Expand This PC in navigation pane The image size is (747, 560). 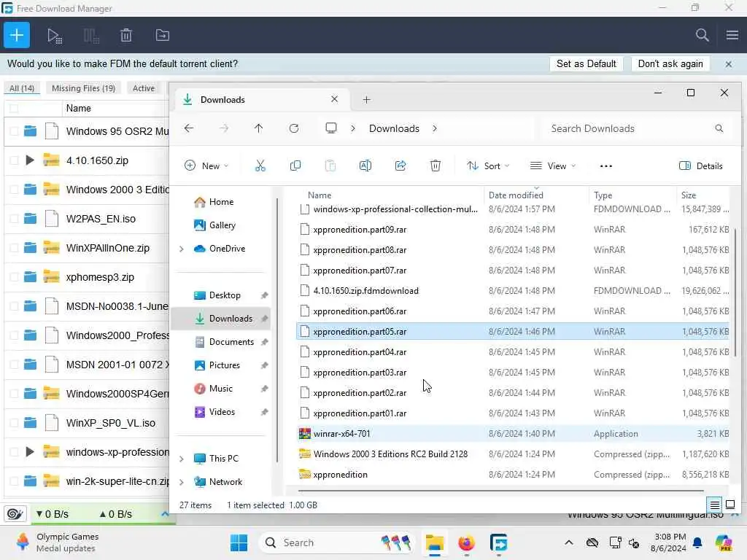(x=181, y=459)
